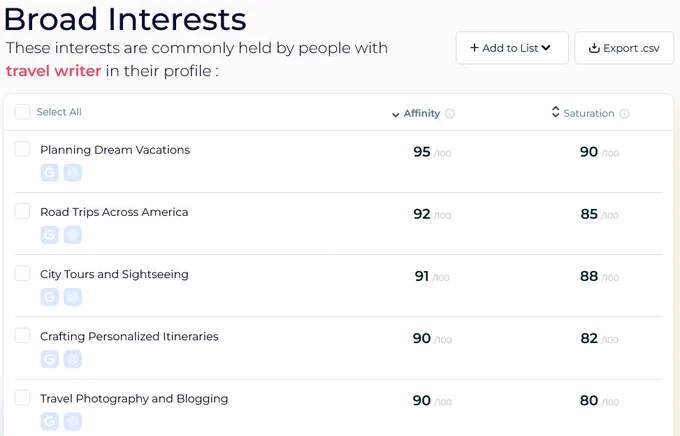Viewport: 680px width, 436px height.
Task: Click Google icon under Planning Dream Vacations
Action: click(x=49, y=173)
